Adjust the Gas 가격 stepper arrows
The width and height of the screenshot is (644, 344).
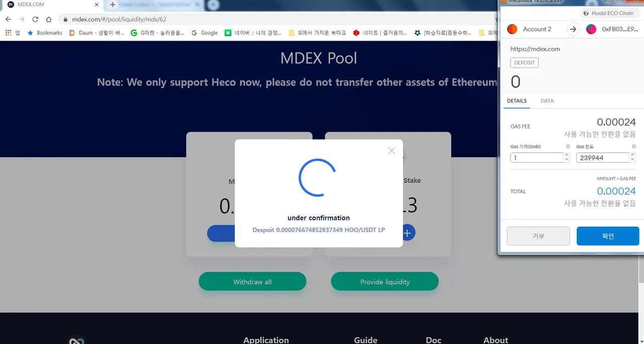[x=567, y=158]
